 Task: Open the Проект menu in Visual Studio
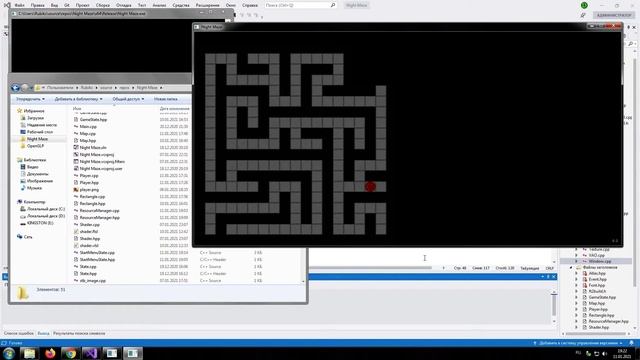pyautogui.click(x=82, y=5)
